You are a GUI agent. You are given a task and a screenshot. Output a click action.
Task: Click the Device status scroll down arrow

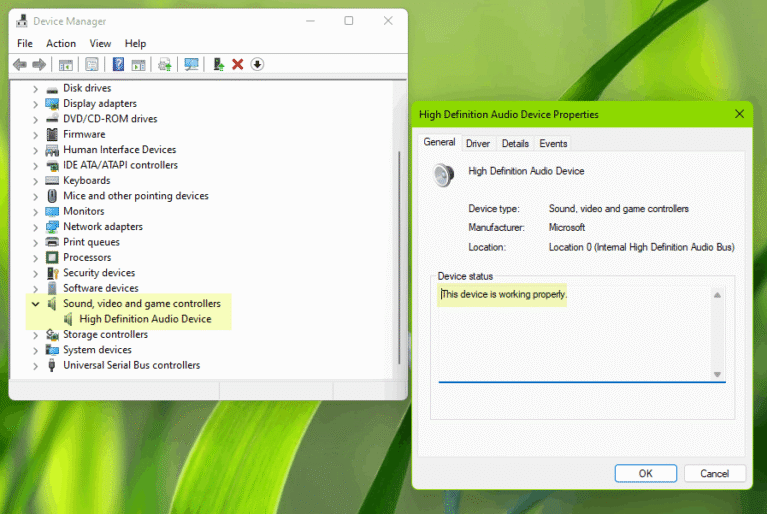717,374
